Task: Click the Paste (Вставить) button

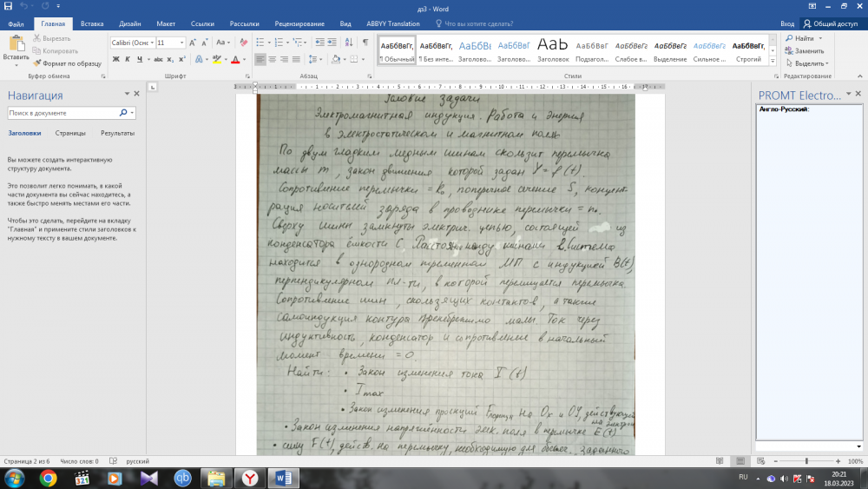Action: point(16,50)
